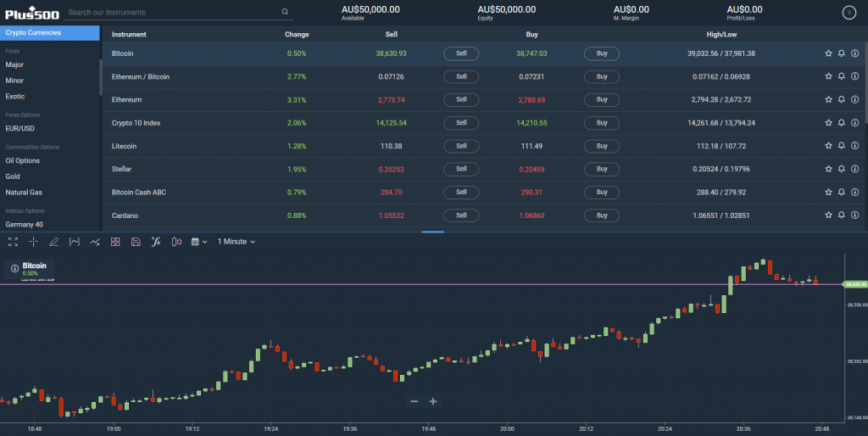Open info for Ethereum row
Screen dimensions: 868x436
pos(854,100)
